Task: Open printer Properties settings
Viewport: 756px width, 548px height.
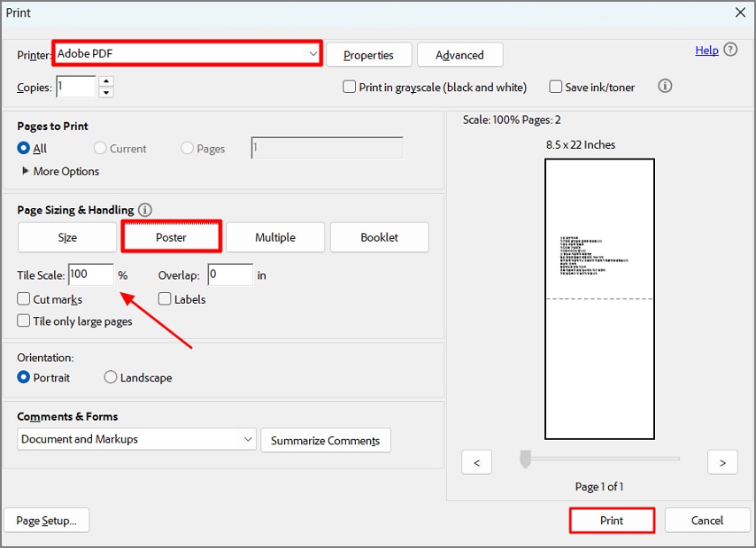Action: [x=368, y=54]
